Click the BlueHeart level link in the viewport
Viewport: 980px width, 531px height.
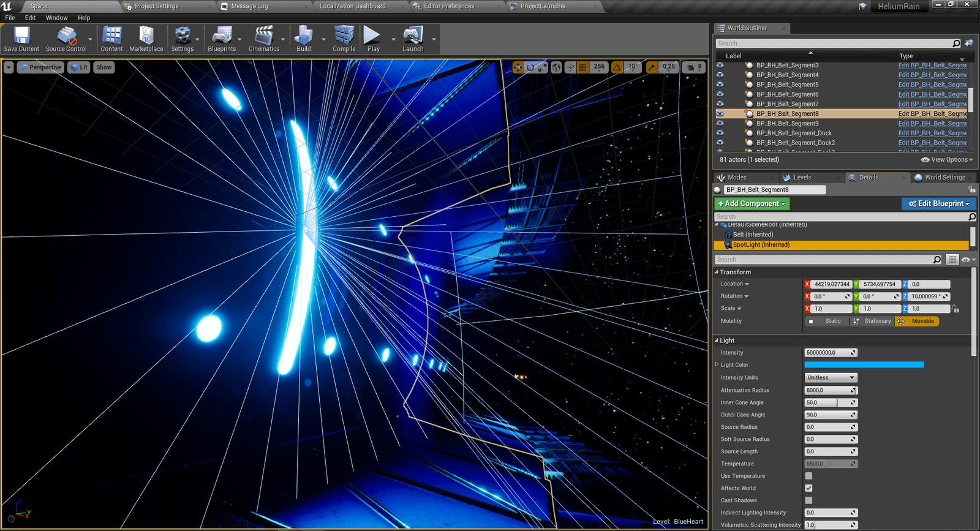[x=688, y=522]
